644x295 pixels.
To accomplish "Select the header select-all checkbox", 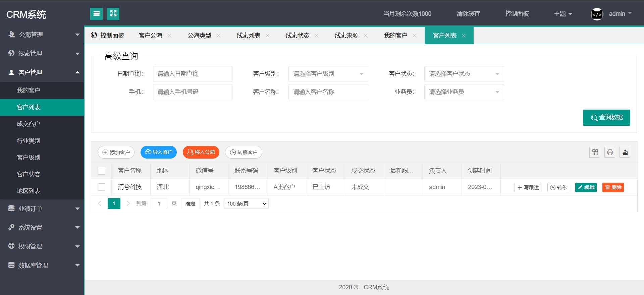I will (101, 171).
